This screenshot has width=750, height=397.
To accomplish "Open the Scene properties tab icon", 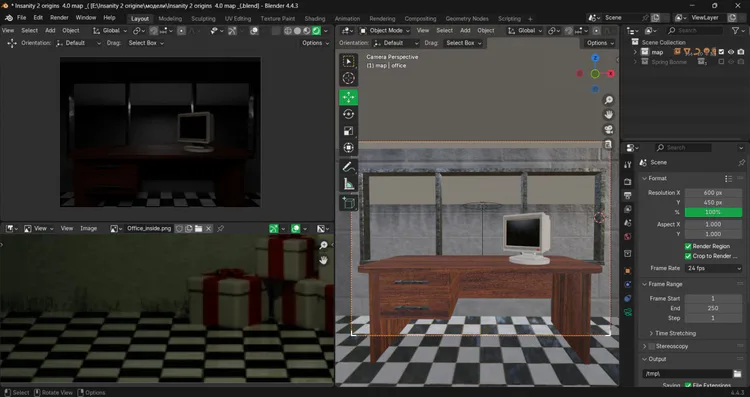I will coord(628,223).
